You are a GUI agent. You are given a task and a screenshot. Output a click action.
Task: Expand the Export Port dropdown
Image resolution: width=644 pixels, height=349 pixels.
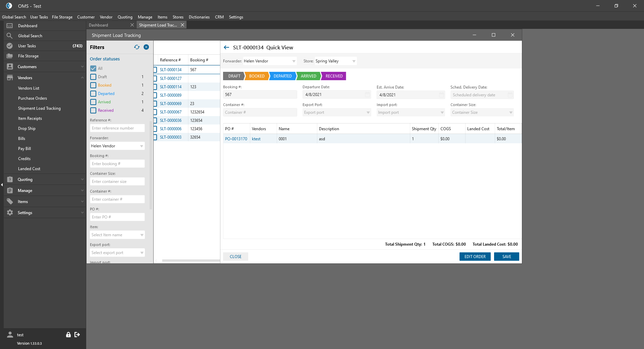(x=368, y=112)
